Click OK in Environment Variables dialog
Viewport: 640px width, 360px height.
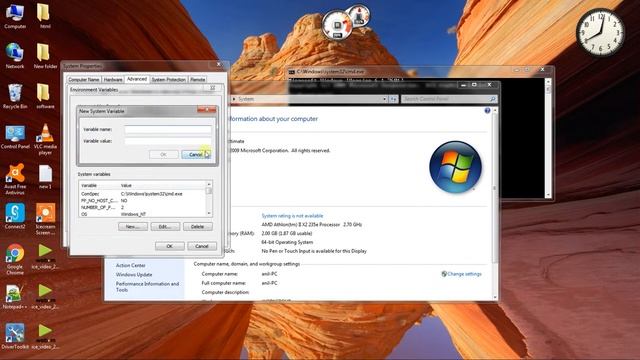pos(169,246)
